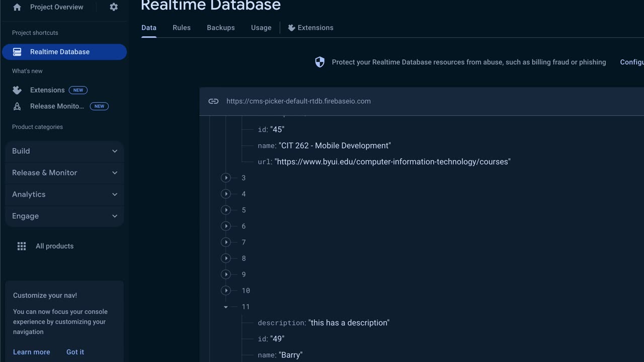644x362 pixels.
Task: Expand database node 5
Action: coord(226,210)
